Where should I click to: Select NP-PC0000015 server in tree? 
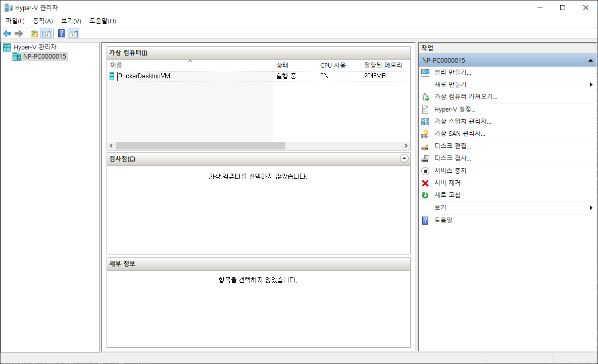tap(44, 57)
